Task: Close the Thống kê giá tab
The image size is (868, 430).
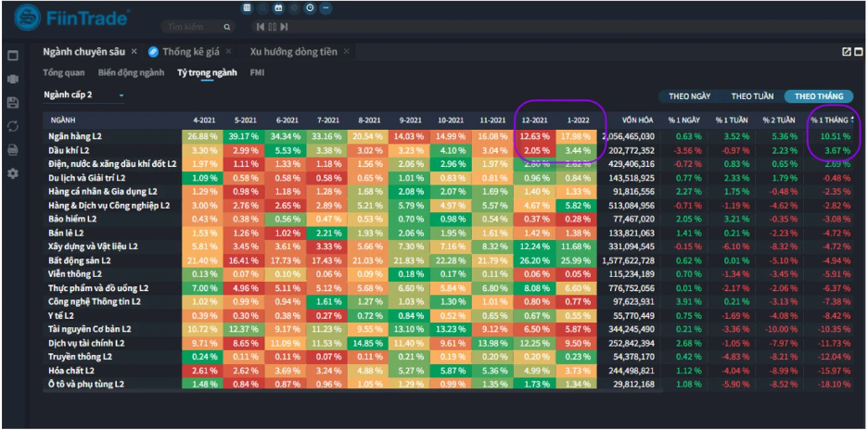Action: (x=228, y=52)
